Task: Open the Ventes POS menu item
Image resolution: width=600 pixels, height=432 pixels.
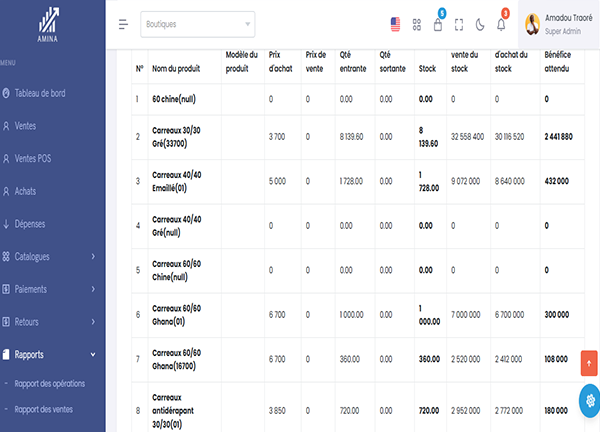Action: 38,159
